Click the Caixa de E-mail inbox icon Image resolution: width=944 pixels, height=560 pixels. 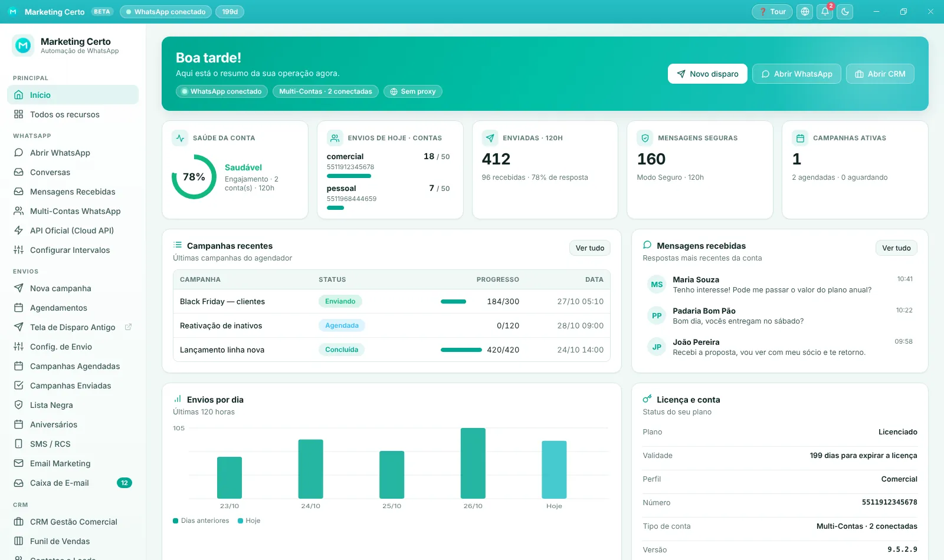(19, 483)
